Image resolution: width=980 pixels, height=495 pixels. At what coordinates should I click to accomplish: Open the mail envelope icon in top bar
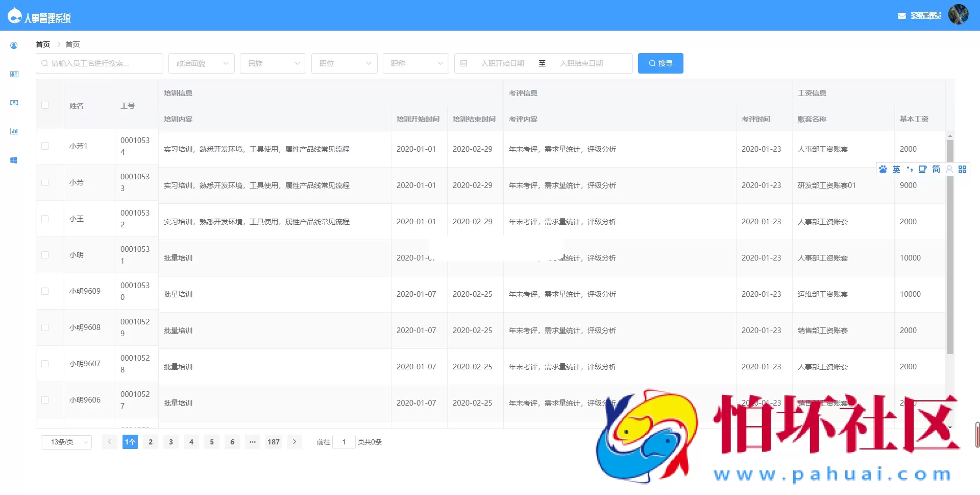900,16
